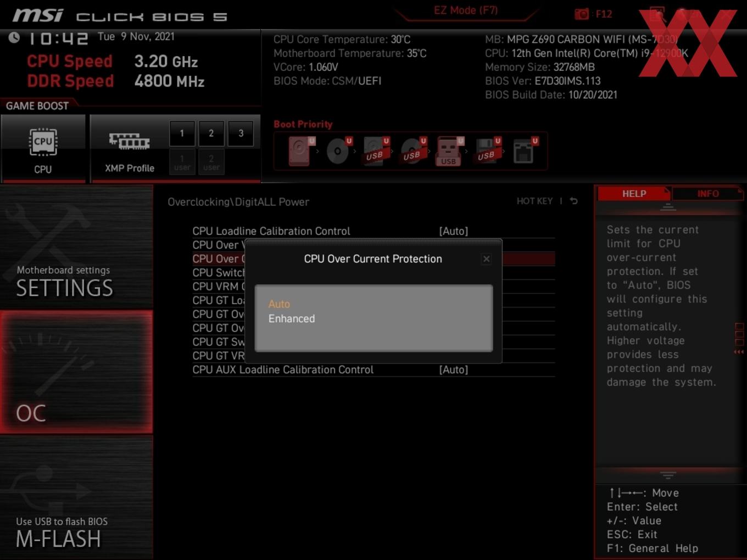747x560 pixels.
Task: Click the CPU Speed 3.20 GHz readout
Action: [113, 61]
